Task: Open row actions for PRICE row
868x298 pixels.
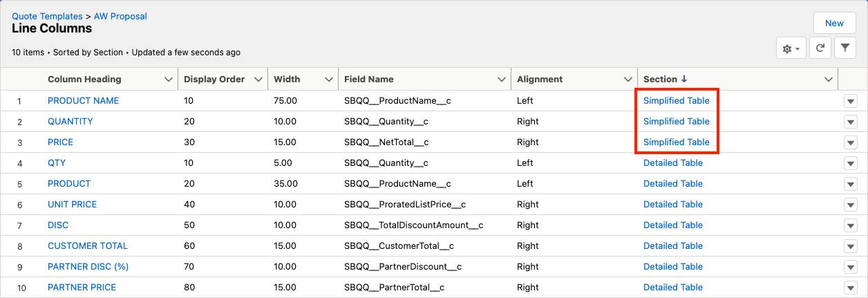Action: pyautogui.click(x=850, y=142)
